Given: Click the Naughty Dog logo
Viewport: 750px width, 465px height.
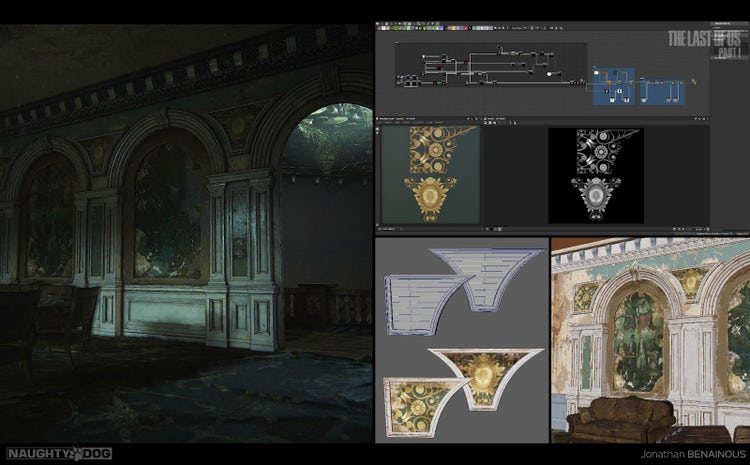Looking at the screenshot, I should [x=58, y=453].
